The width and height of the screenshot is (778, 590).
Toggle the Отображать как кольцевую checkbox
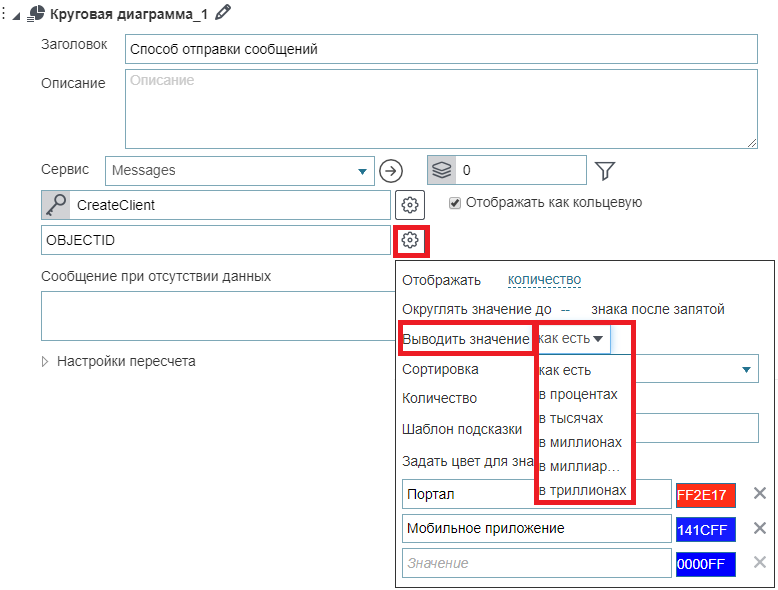[x=455, y=202]
